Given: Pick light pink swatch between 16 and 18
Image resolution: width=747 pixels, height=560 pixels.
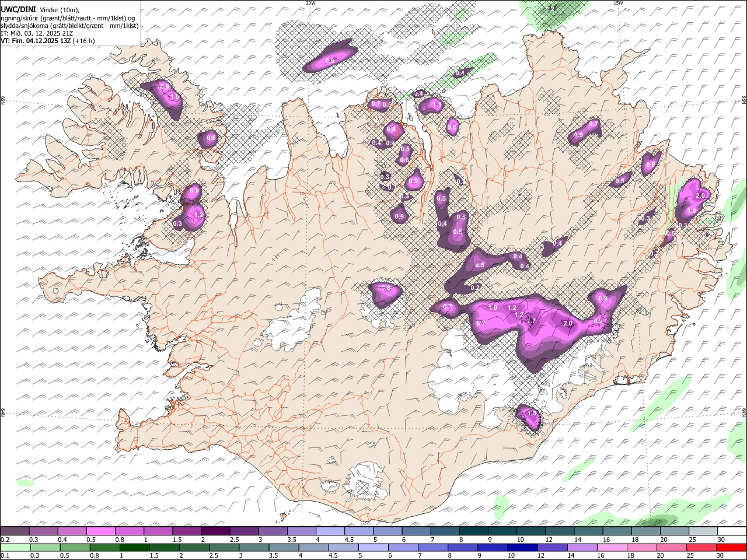Looking at the screenshot, I should pos(612,548).
